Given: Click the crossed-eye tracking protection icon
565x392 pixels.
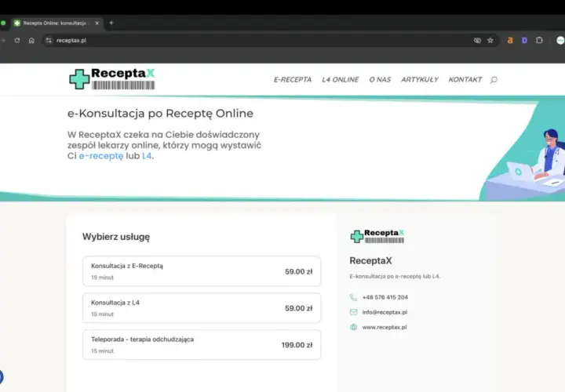Looking at the screenshot, I should [477, 40].
